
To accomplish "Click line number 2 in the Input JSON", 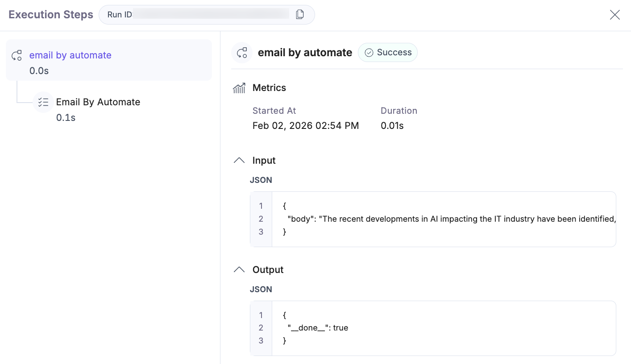I will tap(261, 219).
